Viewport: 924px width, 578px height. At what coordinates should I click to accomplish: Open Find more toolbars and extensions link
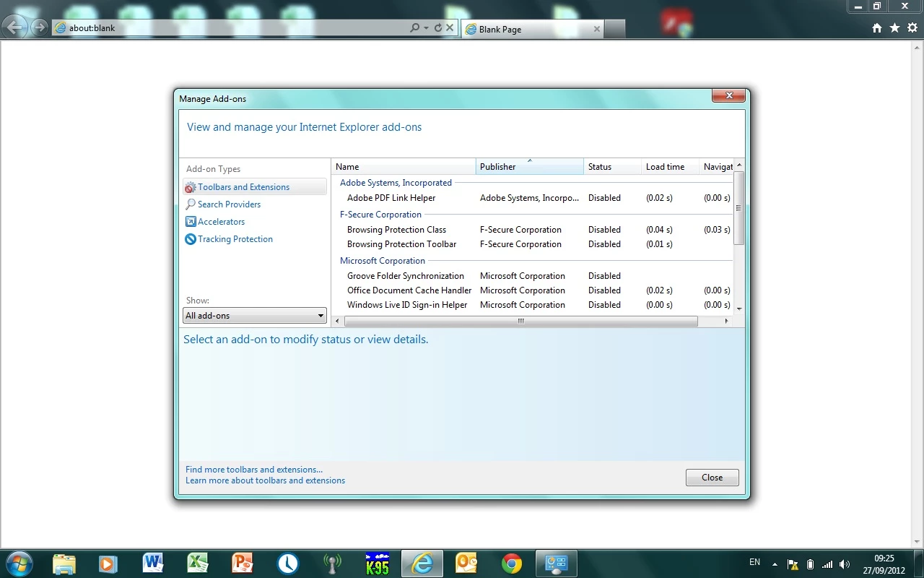click(x=254, y=470)
